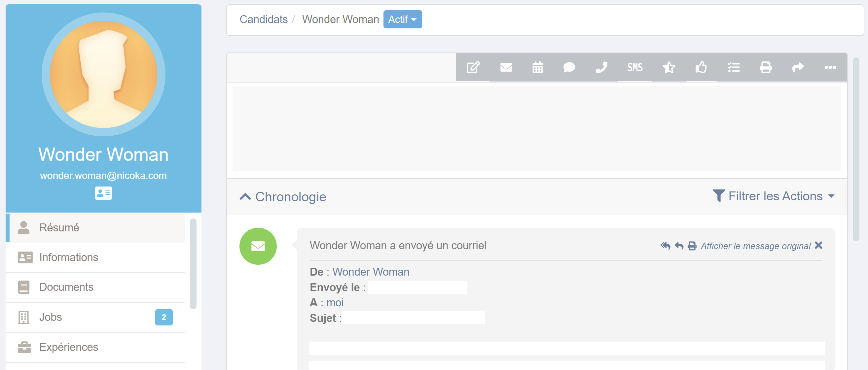Viewport: 868px width, 370px height.
Task: Open Afficher le message original link
Action: click(755, 246)
